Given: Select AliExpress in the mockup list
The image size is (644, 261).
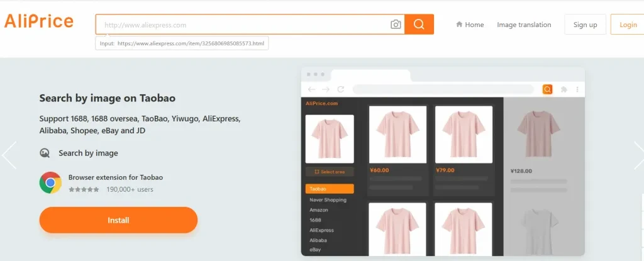Looking at the screenshot, I should tap(321, 230).
